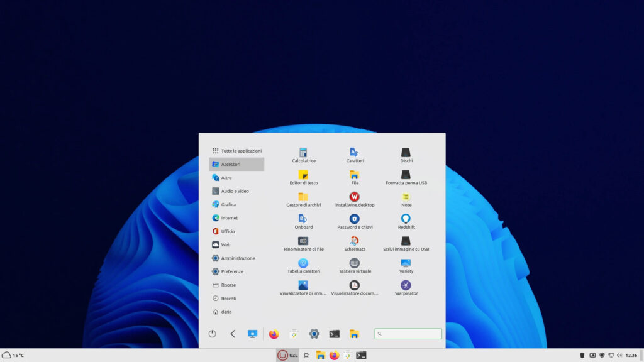
Task: Open Formatta penna USB
Action: [x=406, y=178]
